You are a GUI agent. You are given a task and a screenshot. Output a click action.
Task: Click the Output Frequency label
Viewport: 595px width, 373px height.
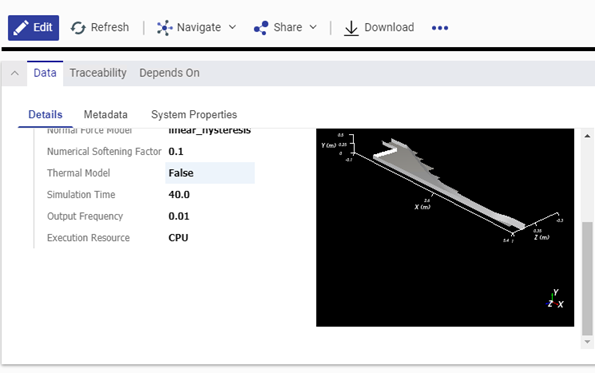[85, 216]
